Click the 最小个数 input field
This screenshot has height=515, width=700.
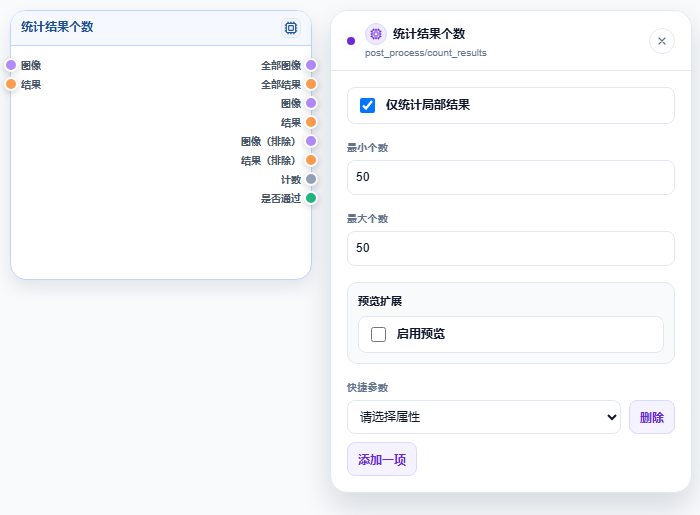click(x=511, y=177)
